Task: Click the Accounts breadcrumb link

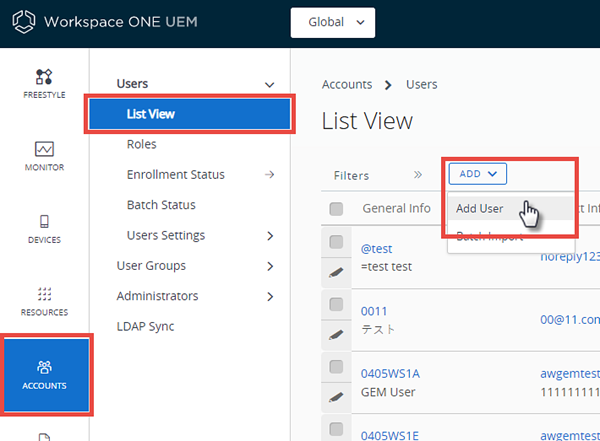Action: 347,84
